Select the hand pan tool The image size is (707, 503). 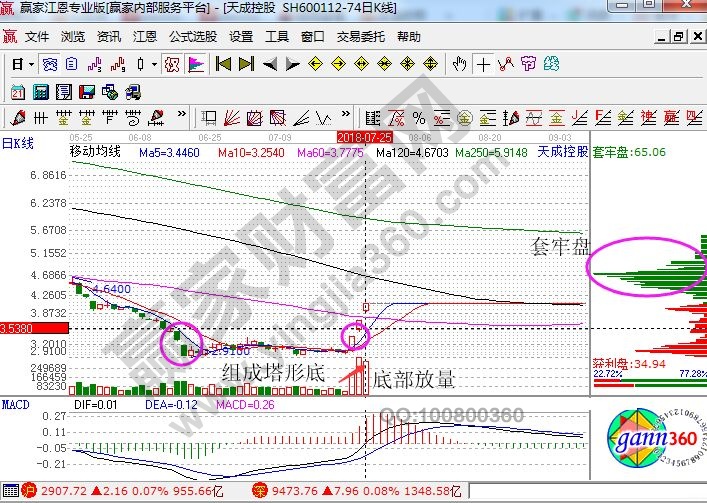pyautogui.click(x=459, y=64)
